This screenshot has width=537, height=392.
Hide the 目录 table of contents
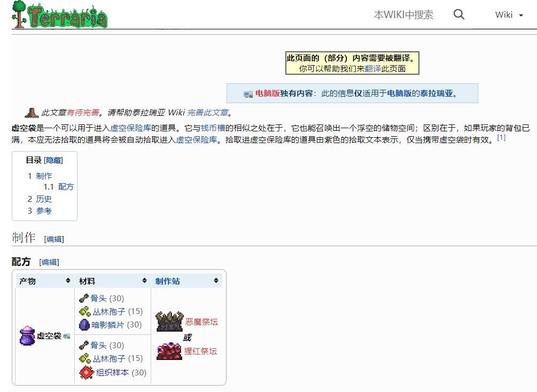coord(53,160)
